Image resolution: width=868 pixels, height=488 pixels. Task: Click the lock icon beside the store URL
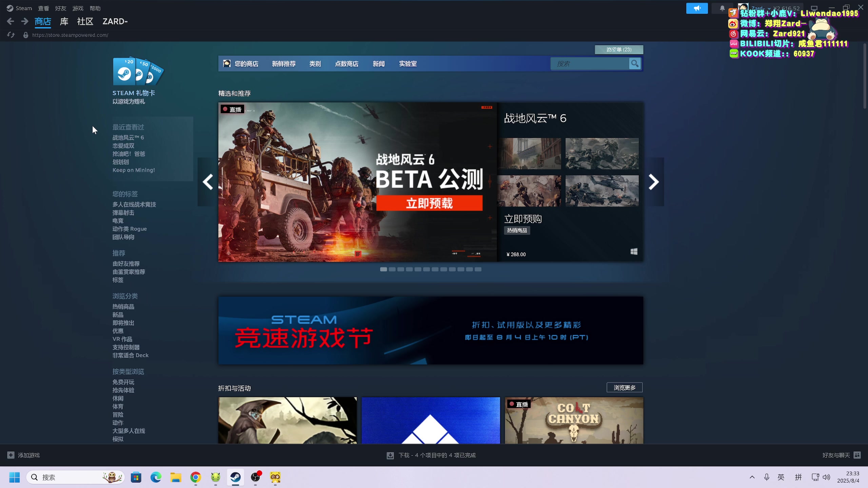click(25, 35)
